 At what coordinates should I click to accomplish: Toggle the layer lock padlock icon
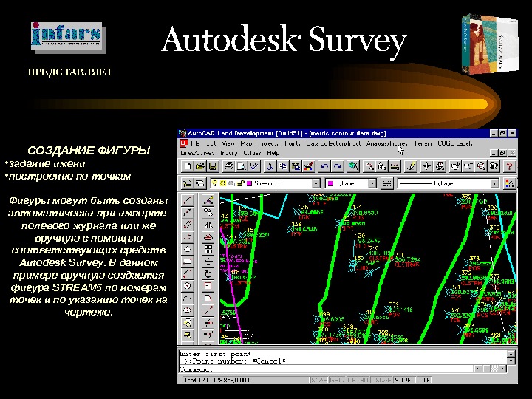tap(241, 183)
